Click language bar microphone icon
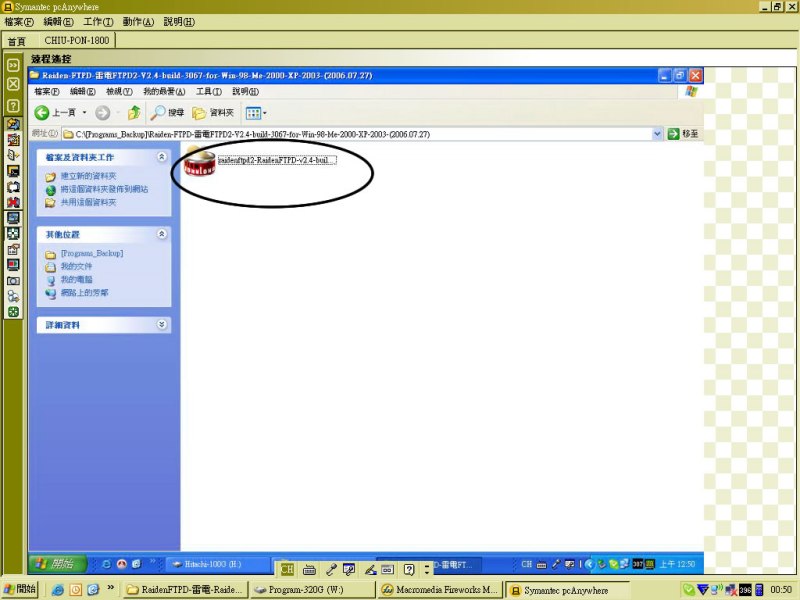 pos(331,569)
